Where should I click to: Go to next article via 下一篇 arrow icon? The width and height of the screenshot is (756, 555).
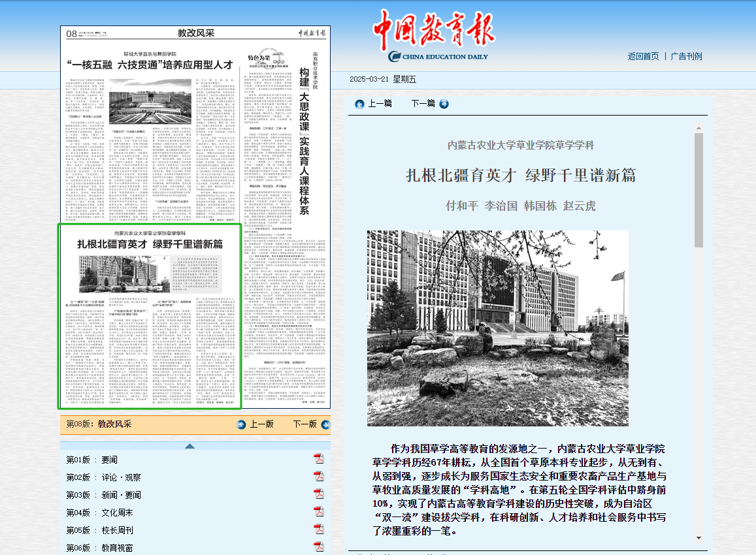(x=444, y=104)
